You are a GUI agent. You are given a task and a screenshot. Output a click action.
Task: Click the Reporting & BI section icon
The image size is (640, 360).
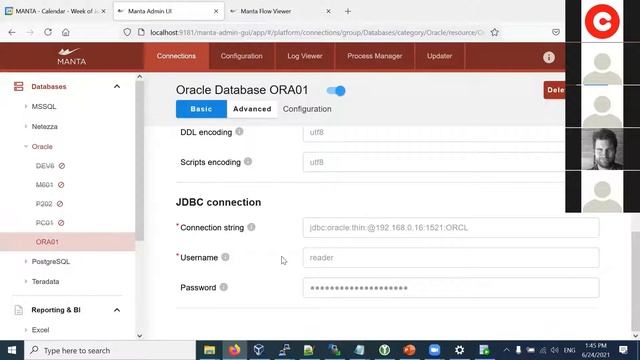18,310
